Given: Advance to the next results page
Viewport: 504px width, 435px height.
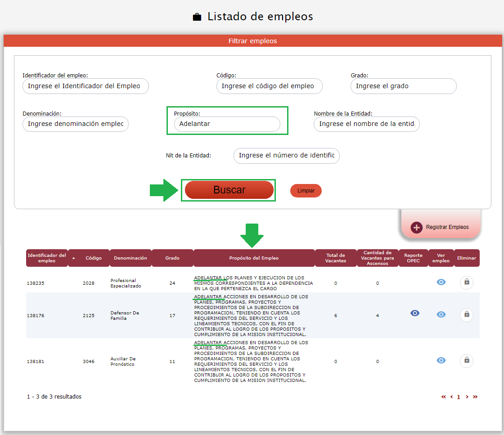Looking at the screenshot, I should click(x=467, y=397).
